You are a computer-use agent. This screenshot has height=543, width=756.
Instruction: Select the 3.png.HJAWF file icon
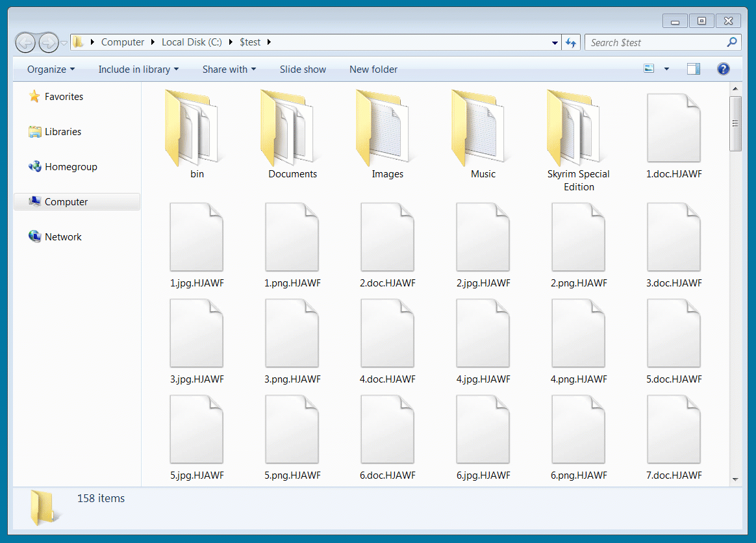click(x=292, y=333)
